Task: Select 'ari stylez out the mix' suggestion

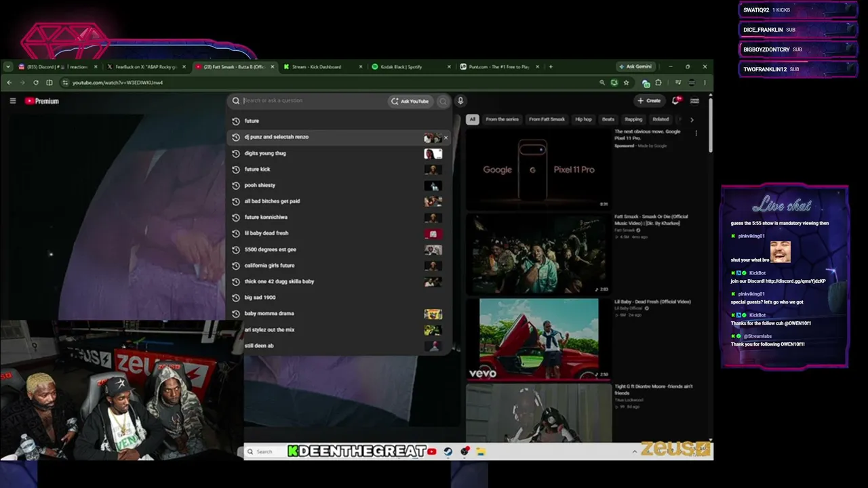Action: pyautogui.click(x=339, y=330)
